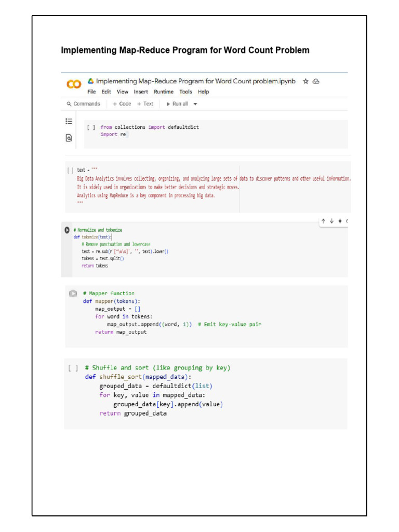This screenshot has height=532, width=399.
Task: Open the File menu
Action: click(x=91, y=92)
